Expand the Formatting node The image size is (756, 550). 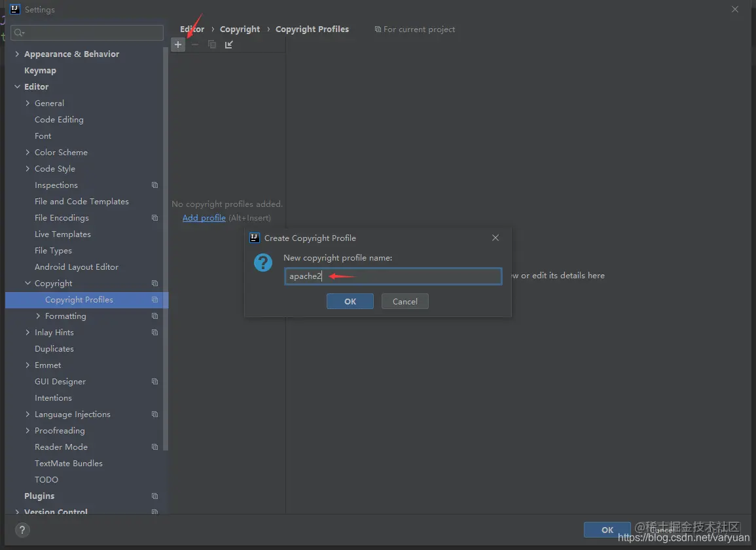pos(38,316)
